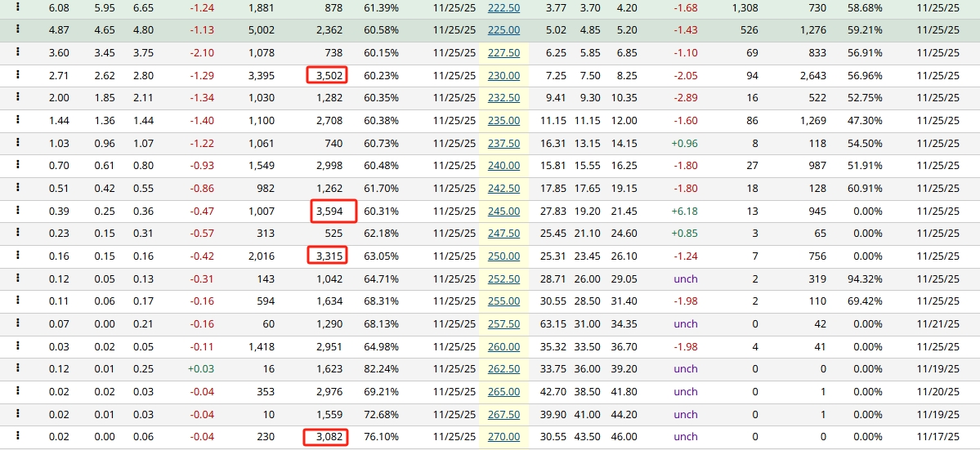
Task: Show options menu for the 257.50 strike row
Action: tap(17, 323)
